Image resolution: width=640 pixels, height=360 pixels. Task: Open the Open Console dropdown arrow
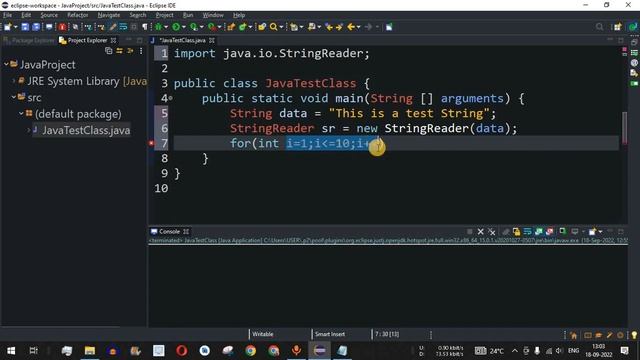(600, 232)
